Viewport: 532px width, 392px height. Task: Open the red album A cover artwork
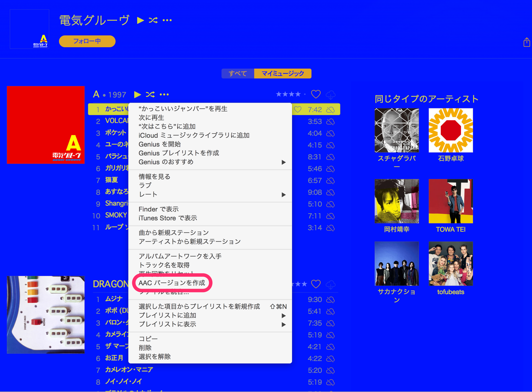point(46,125)
